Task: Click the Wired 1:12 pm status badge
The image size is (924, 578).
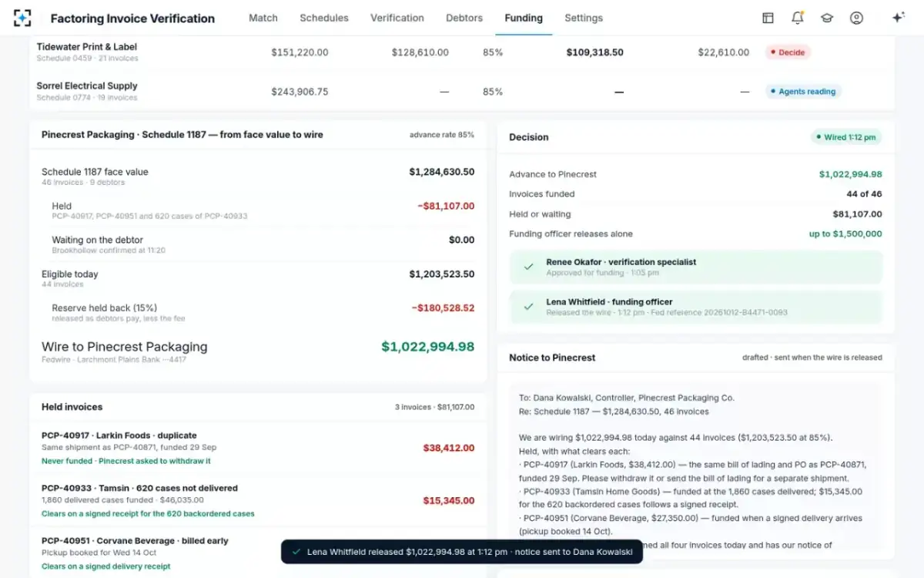Action: point(846,137)
